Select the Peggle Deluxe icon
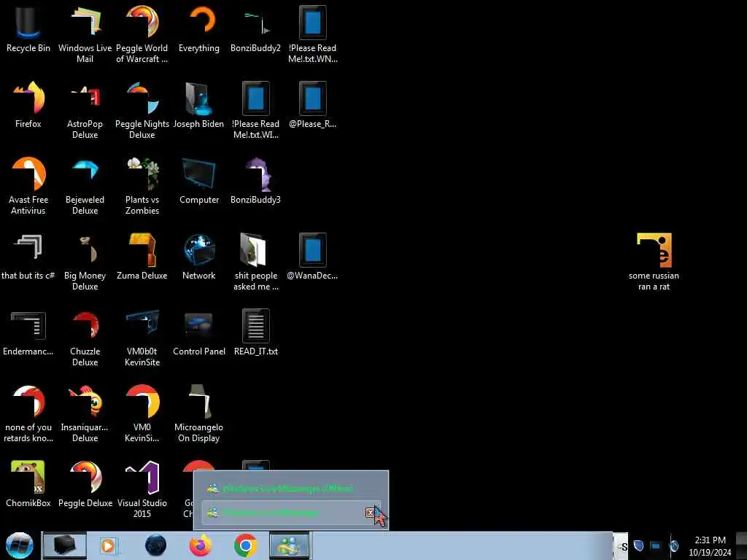Image resolution: width=747 pixels, height=560 pixels. coord(85,484)
